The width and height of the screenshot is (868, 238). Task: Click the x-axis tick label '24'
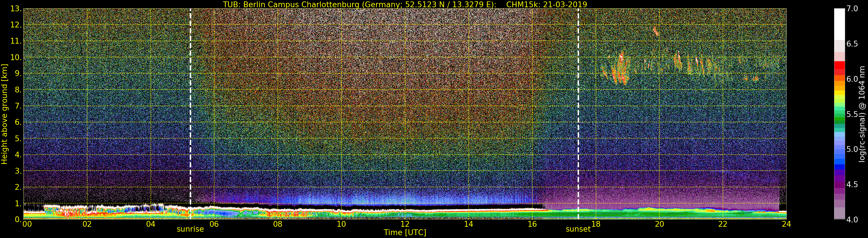[x=786, y=224]
